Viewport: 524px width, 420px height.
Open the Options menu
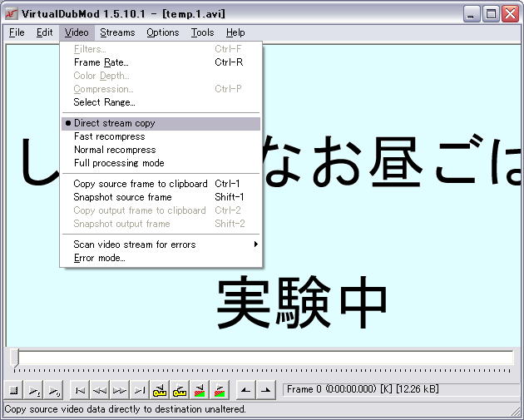163,32
